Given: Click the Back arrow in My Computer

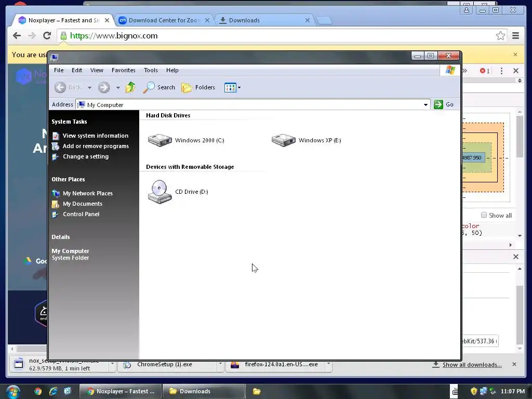Looking at the screenshot, I should tap(60, 87).
